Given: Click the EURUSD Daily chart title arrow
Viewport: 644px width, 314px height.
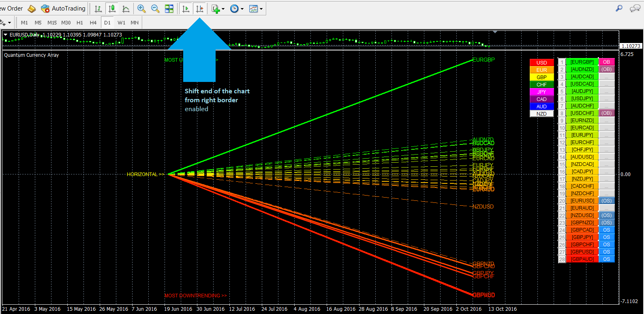Looking at the screenshot, I should tap(6, 35).
